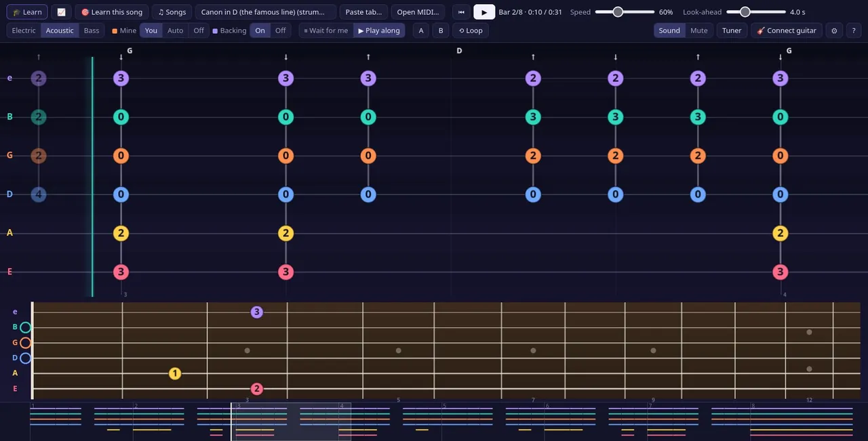This screenshot has width=868, height=441.
Task: Set the Mine track to Auto
Action: [176, 30]
